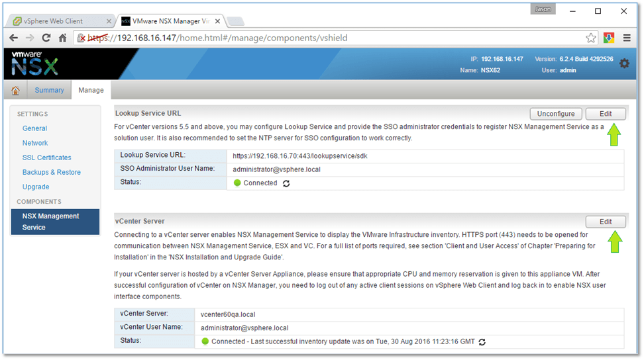Click the NSX62 name in header

490,71
